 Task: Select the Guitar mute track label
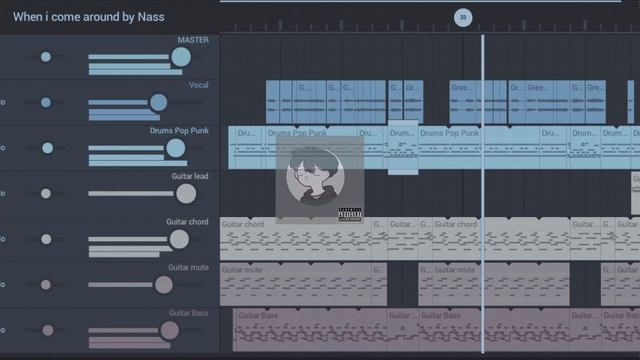tap(188, 267)
